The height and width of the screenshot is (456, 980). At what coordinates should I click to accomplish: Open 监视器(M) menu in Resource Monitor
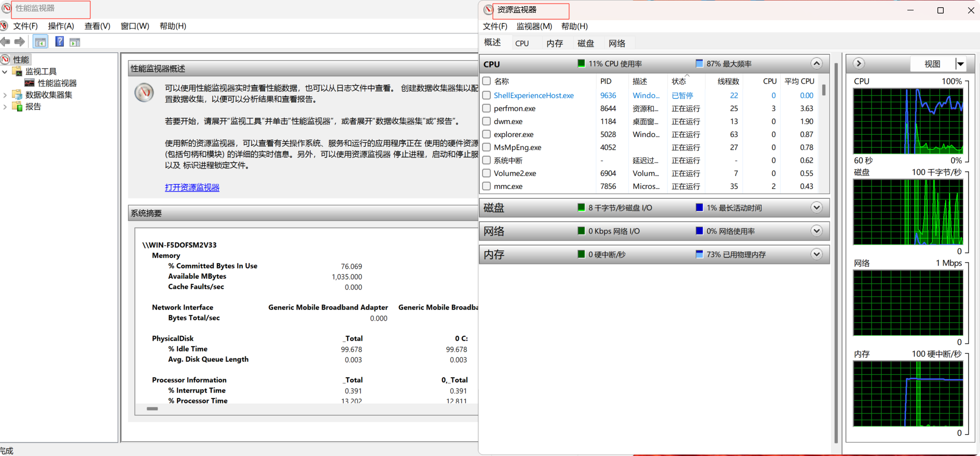534,26
